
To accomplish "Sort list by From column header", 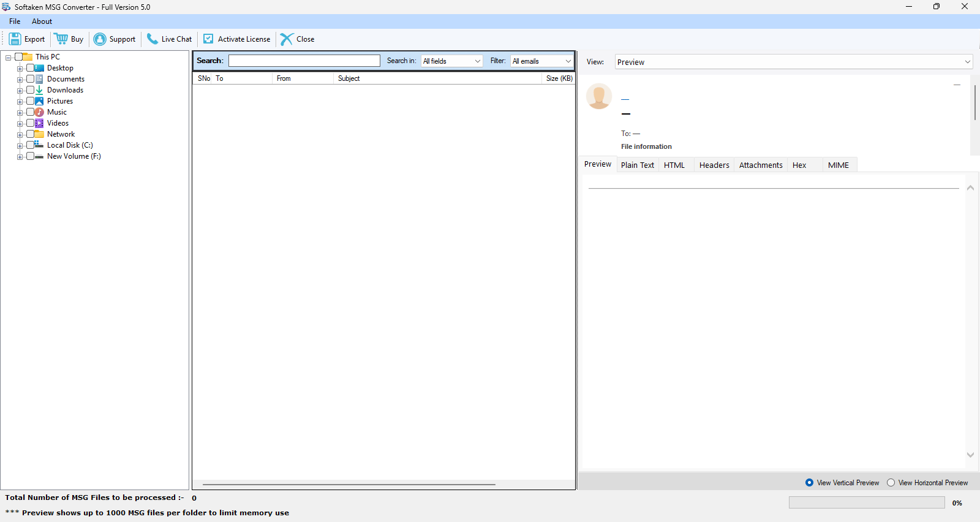I will pos(303,78).
